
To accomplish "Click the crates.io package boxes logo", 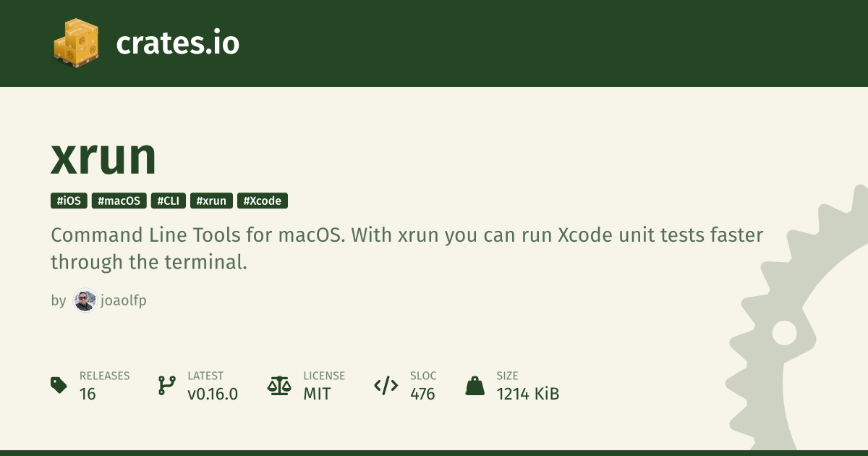I will [75, 43].
